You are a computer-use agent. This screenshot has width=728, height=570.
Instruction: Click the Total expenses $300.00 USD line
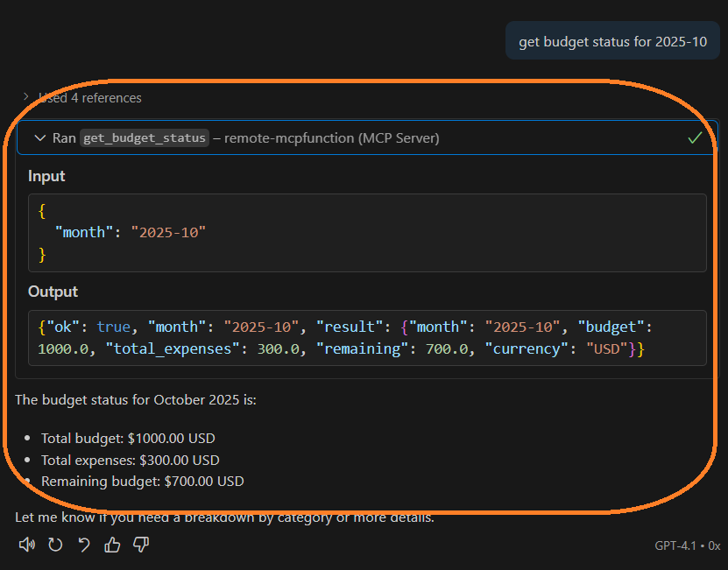(x=131, y=460)
